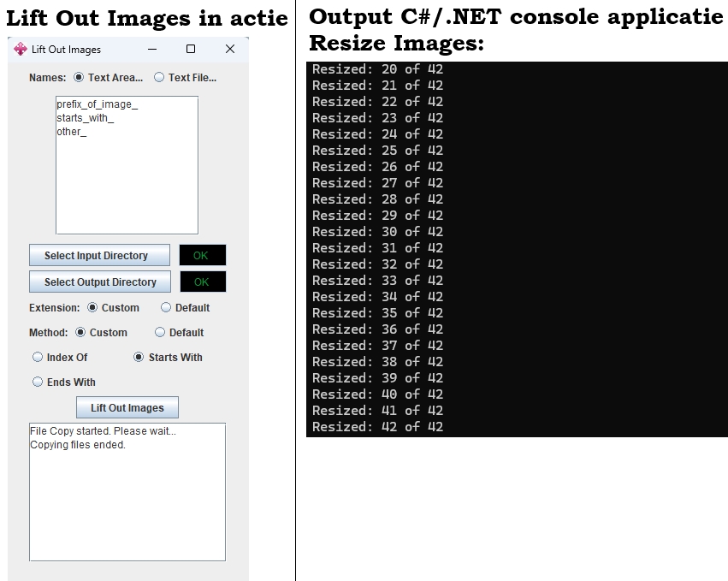Click the starts_with_ line in text area

85,118
